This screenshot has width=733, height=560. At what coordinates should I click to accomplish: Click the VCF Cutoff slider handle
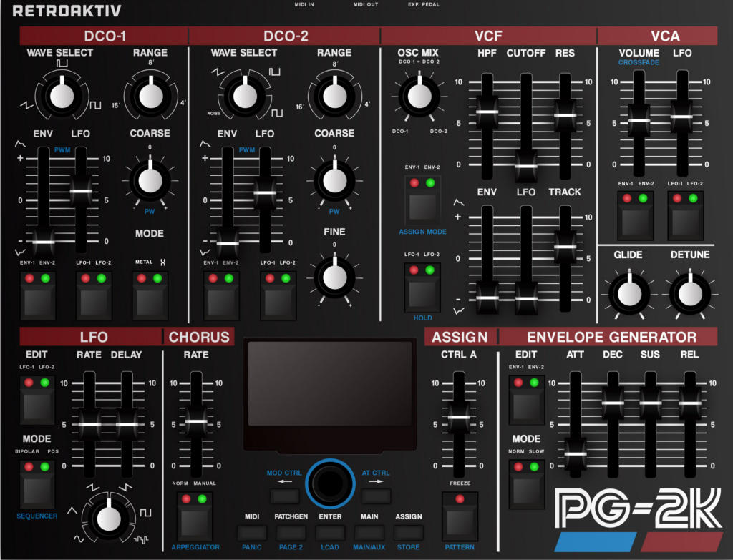tap(527, 166)
